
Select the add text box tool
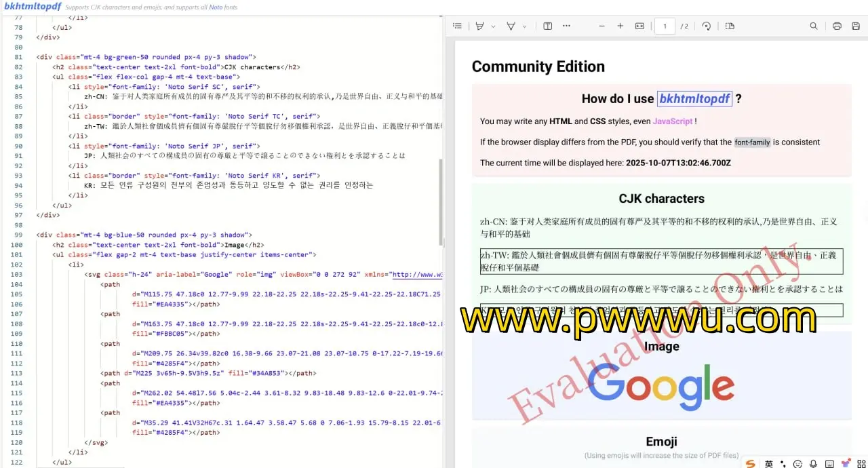click(x=548, y=26)
